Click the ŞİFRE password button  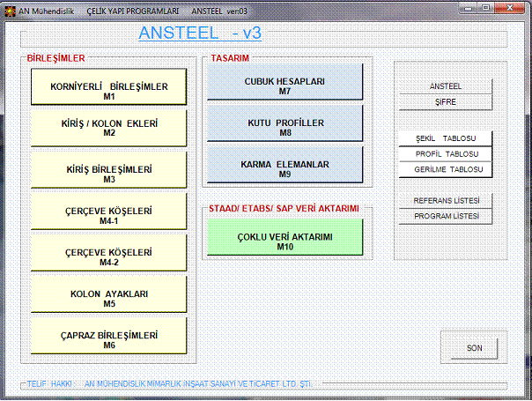(x=445, y=101)
